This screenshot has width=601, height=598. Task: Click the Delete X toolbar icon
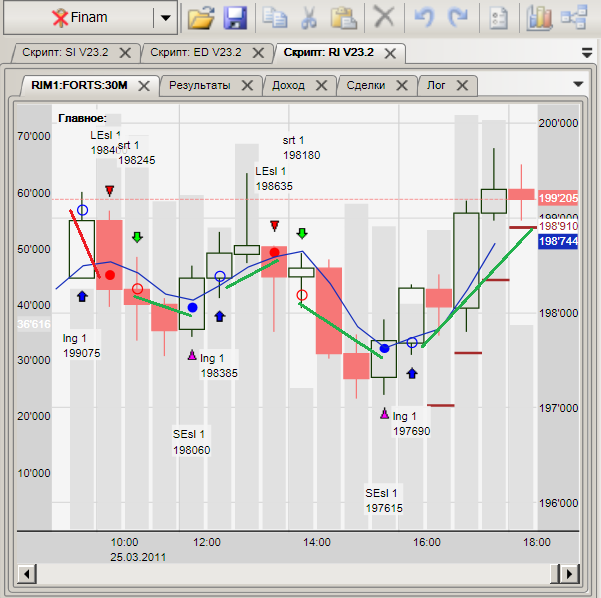384,17
